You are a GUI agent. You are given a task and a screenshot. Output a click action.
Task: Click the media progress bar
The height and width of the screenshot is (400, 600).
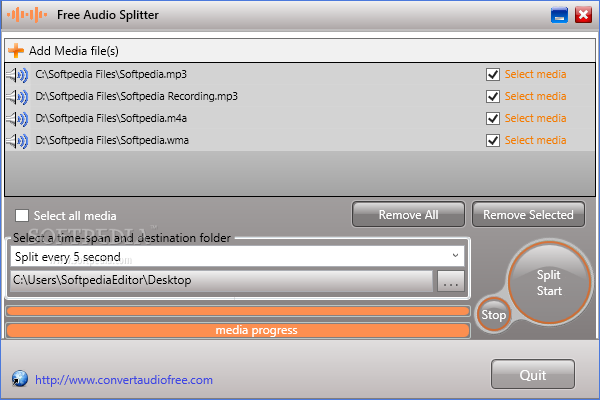(x=238, y=330)
